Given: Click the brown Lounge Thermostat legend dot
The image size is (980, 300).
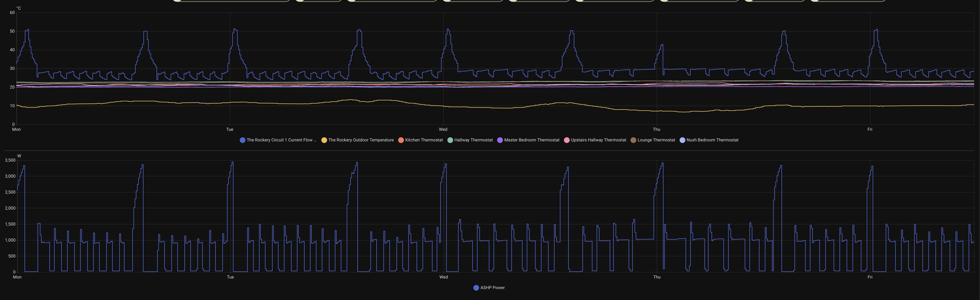Looking at the screenshot, I should tap(633, 140).
